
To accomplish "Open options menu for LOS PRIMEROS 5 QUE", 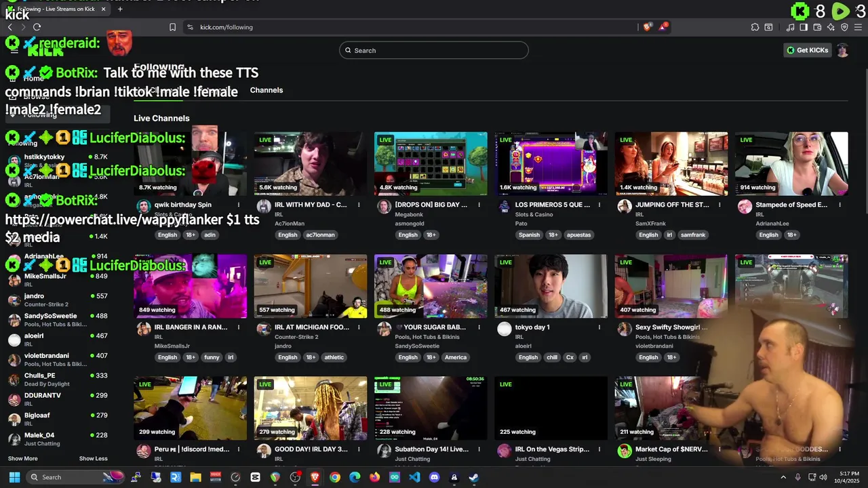I will pyautogui.click(x=599, y=205).
